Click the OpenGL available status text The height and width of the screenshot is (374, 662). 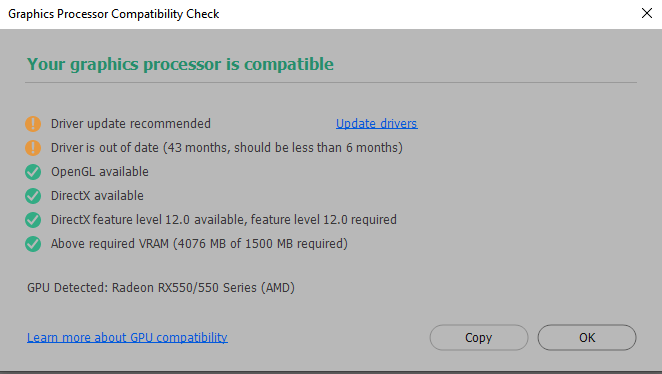coord(100,172)
